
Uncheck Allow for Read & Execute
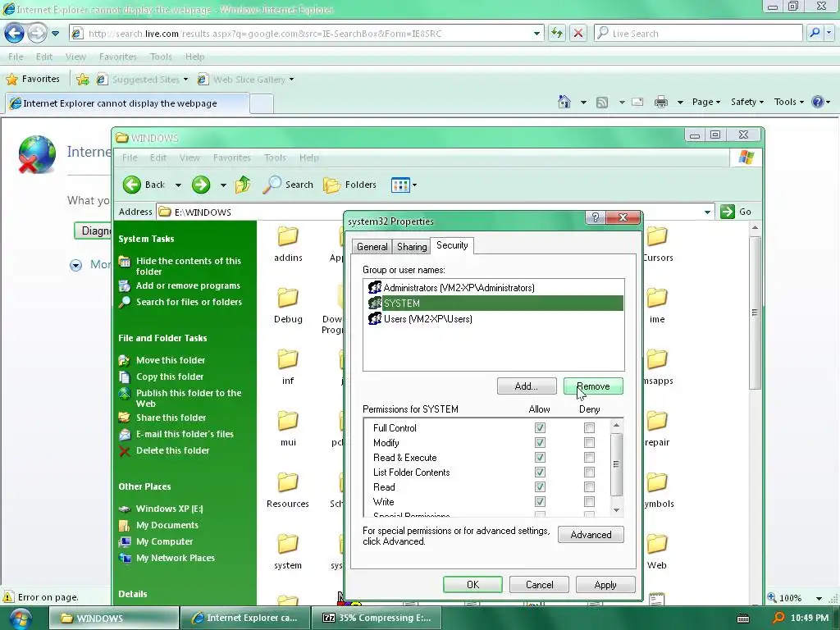click(x=540, y=457)
